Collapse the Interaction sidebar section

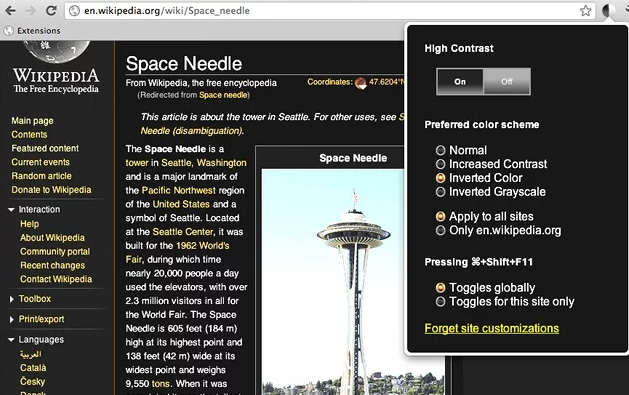11,209
